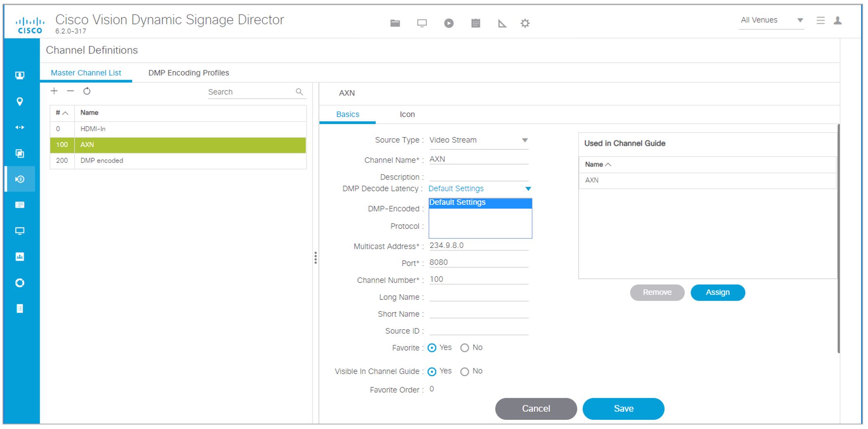The height and width of the screenshot is (429, 868).
Task: Sort the channel list by the # column
Action: (62, 113)
